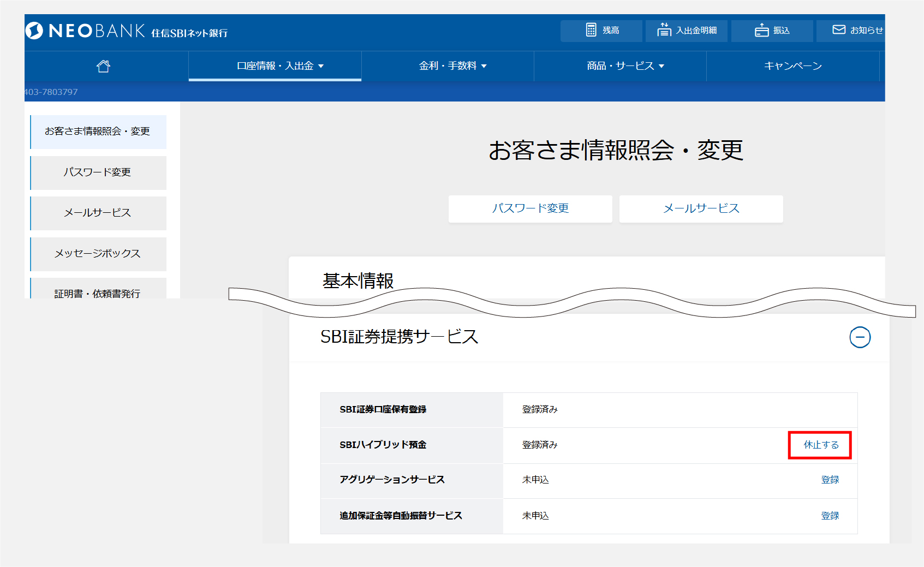Viewport: 924px width, 567px height.
Task: Select お客さま情報照会・変更 in sidebar
Action: [x=98, y=132]
